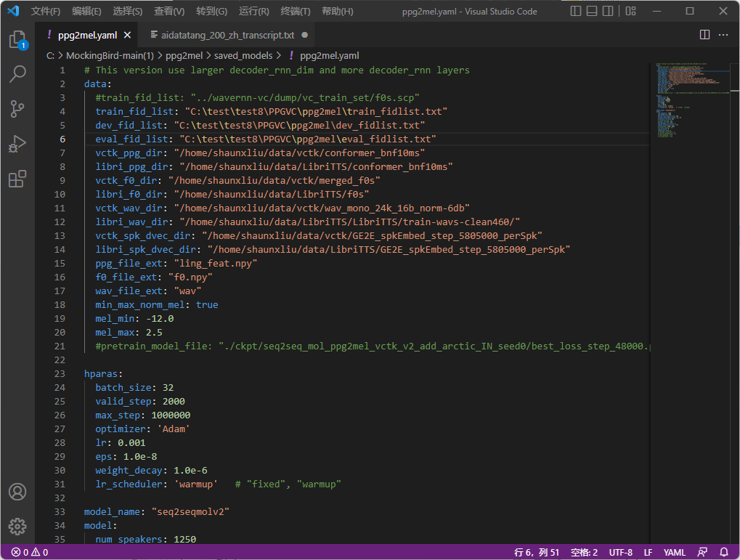Open 选择(S) menu
Image resolution: width=740 pixels, height=560 pixels.
tap(127, 12)
